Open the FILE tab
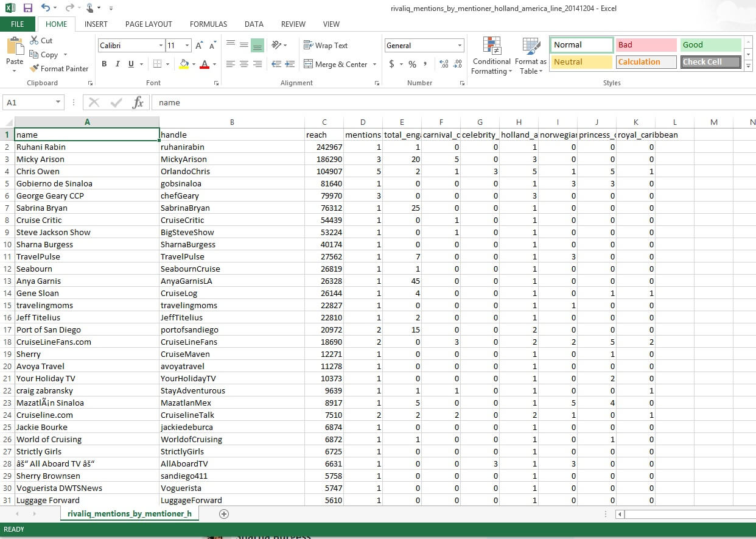The width and height of the screenshot is (756, 539). click(18, 24)
